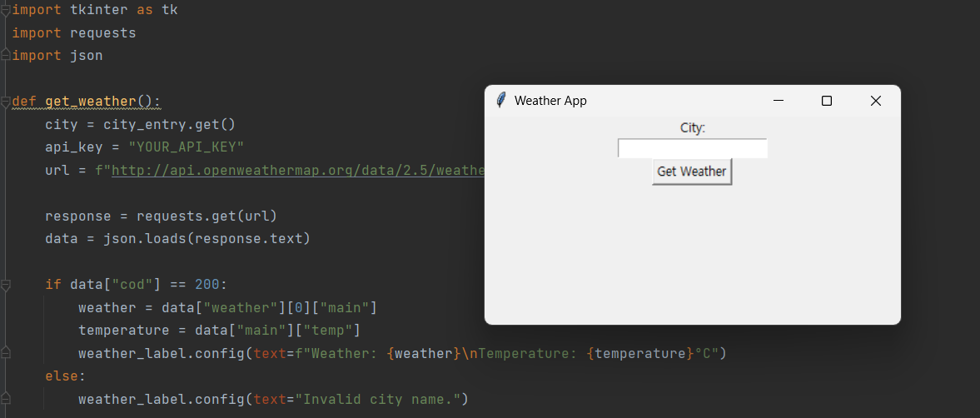Click the City input field in Weather App

pyautogui.click(x=692, y=148)
